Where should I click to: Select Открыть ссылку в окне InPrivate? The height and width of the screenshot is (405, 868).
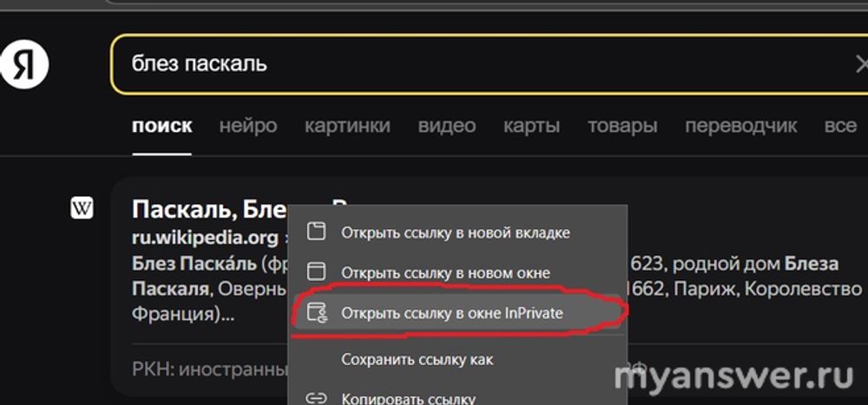coord(451,313)
